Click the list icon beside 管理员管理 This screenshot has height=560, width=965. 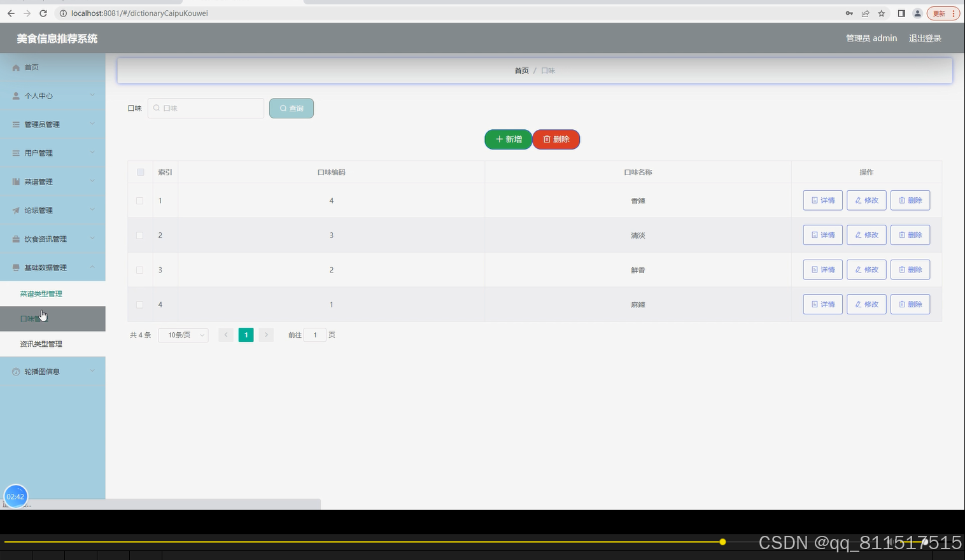(x=17, y=125)
